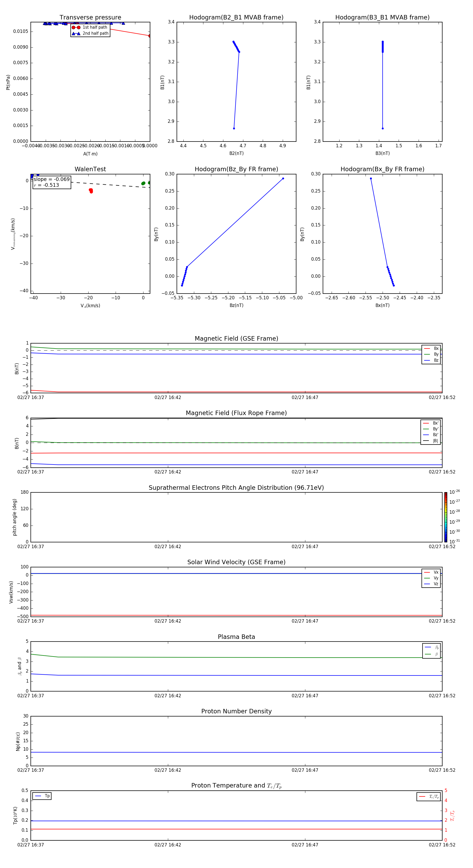Click the 'V_A(km/s)' x-axis label

point(90,306)
